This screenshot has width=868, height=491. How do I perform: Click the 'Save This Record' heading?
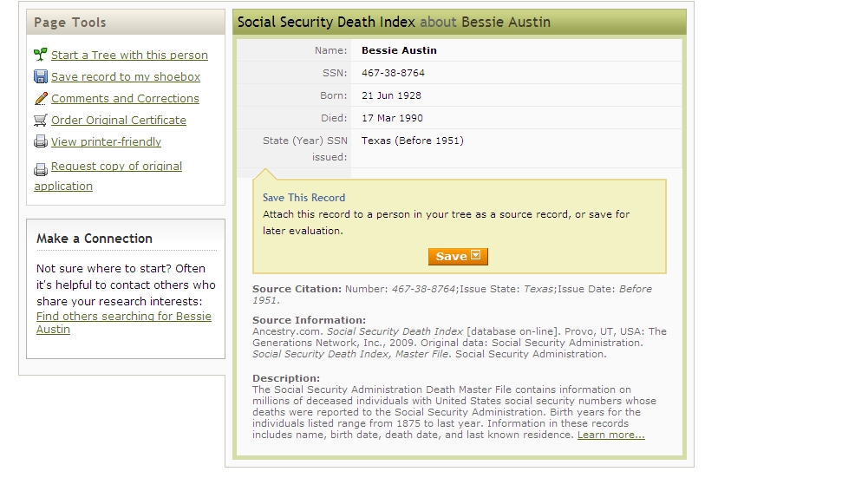[303, 198]
